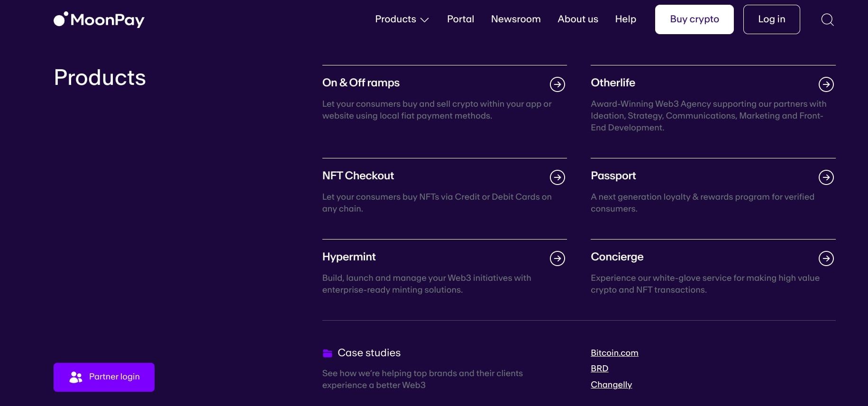Open the Changelly case study link
Screen dimensions: 868x406
coord(611,385)
